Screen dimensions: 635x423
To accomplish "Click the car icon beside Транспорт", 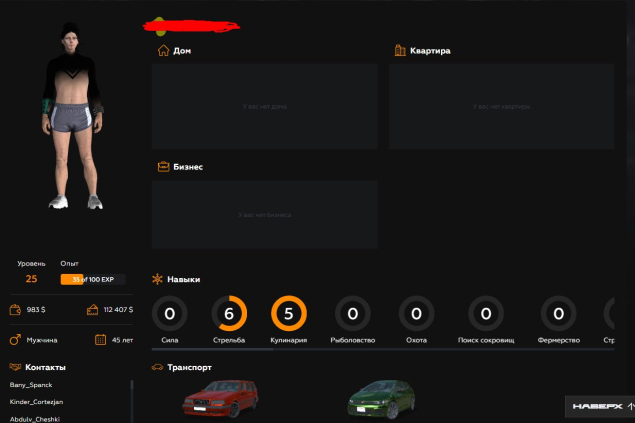I will pos(158,367).
